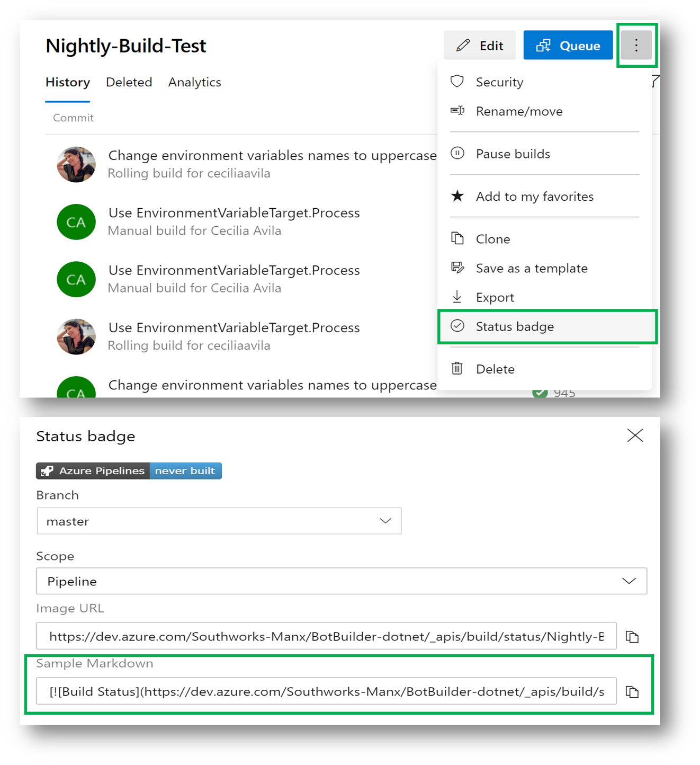Open the Analytics tab
This screenshot has width=700, height=765.
195,82
